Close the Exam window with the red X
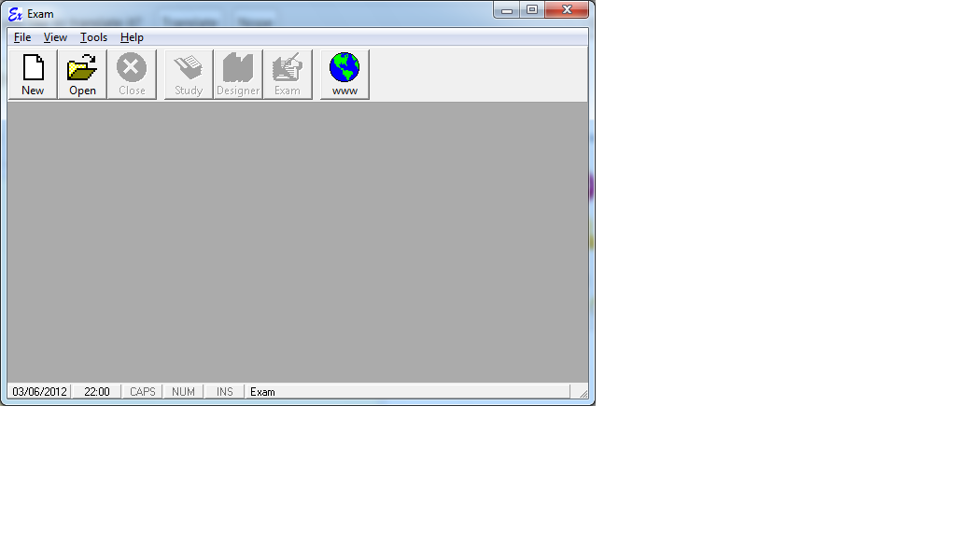 (567, 9)
